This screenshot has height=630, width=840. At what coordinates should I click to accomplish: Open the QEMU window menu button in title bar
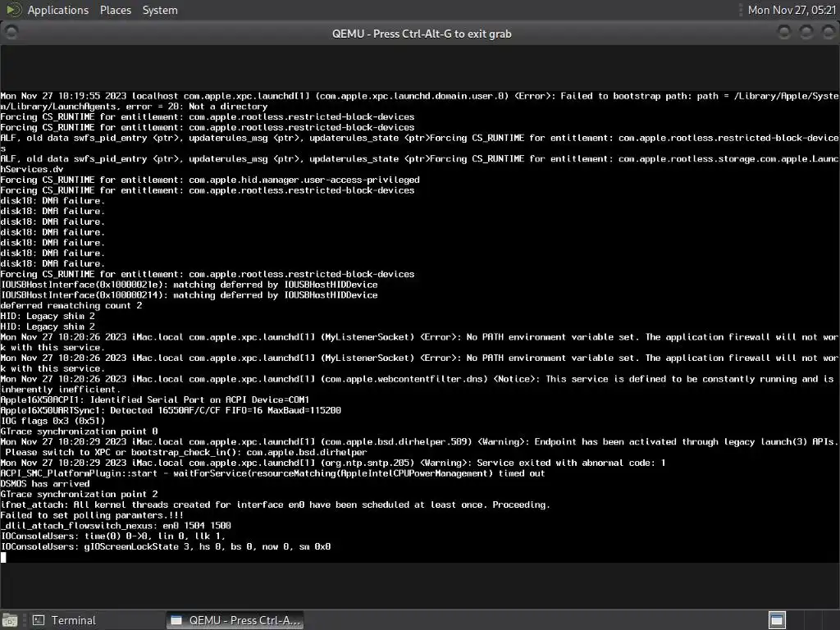[x=11, y=33]
